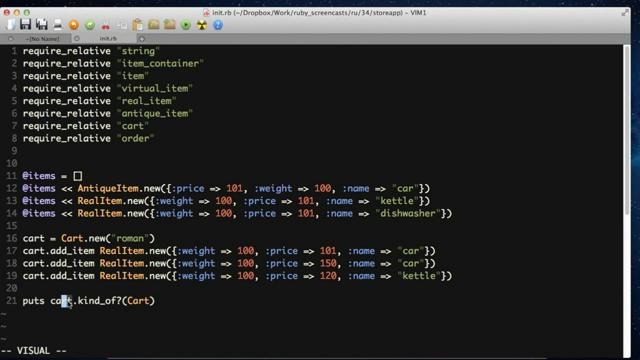Click "item_container" on line 2
Image resolution: width=640 pixels, height=360 pixels.
[x=160, y=64]
